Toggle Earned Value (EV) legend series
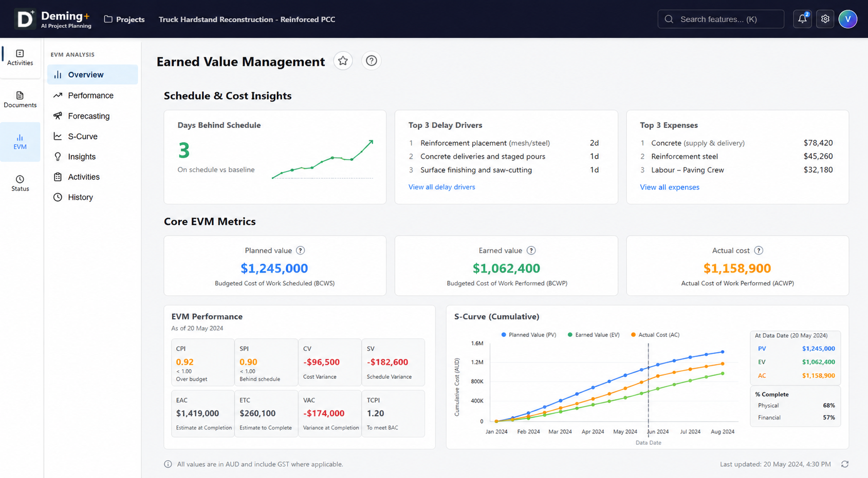Image resolution: width=868 pixels, height=478 pixels. click(x=594, y=335)
